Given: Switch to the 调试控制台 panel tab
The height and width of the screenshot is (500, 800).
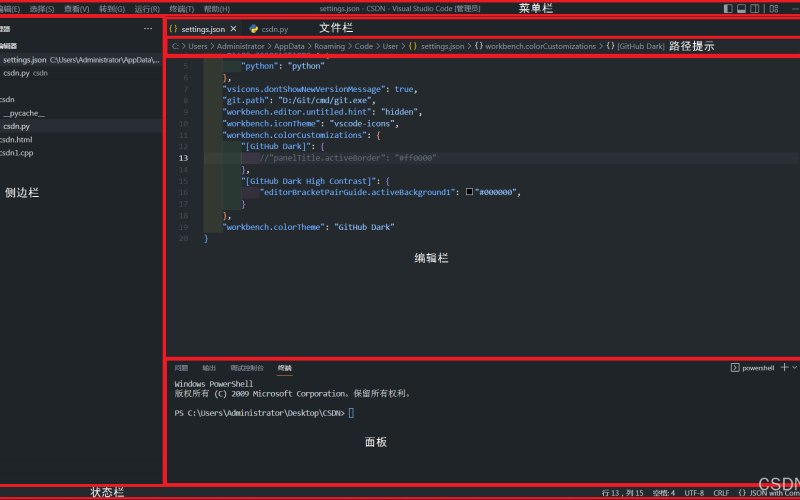Looking at the screenshot, I should (246, 368).
